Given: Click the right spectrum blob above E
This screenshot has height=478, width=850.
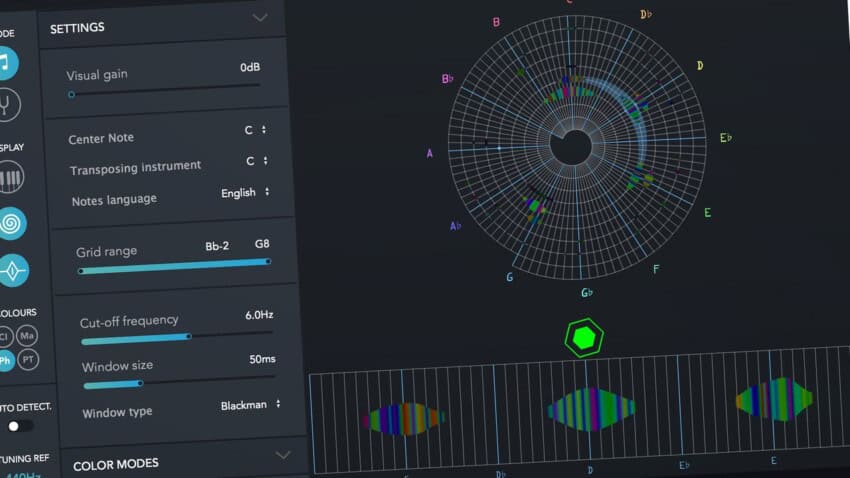Looking at the screenshot, I should coord(774,399).
